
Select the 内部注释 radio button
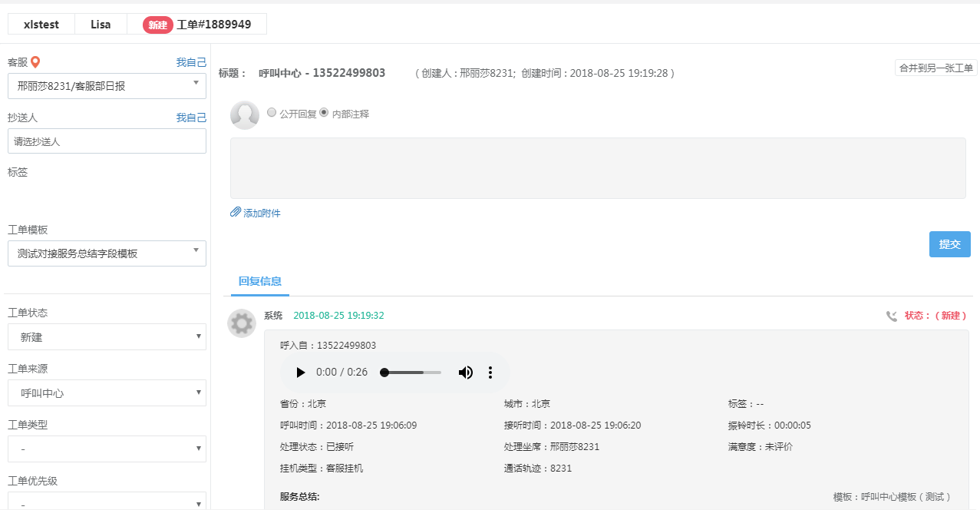coord(324,112)
